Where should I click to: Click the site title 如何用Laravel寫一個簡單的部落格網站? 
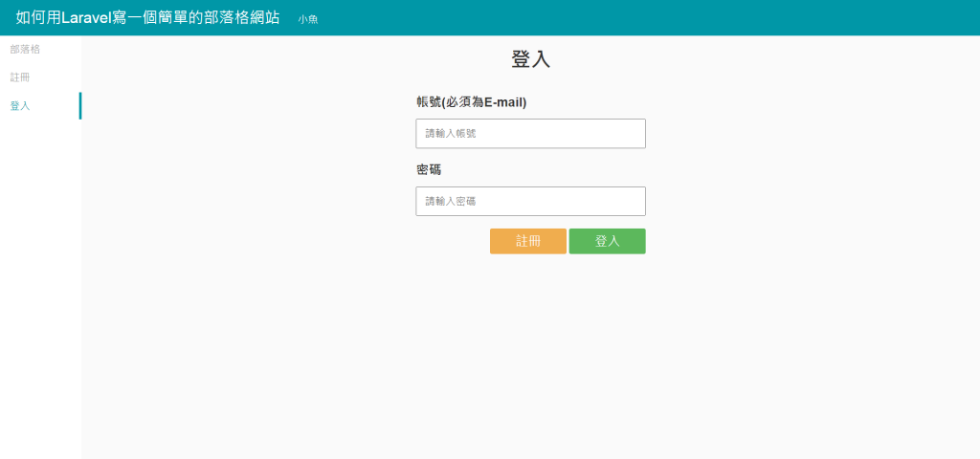147,17
